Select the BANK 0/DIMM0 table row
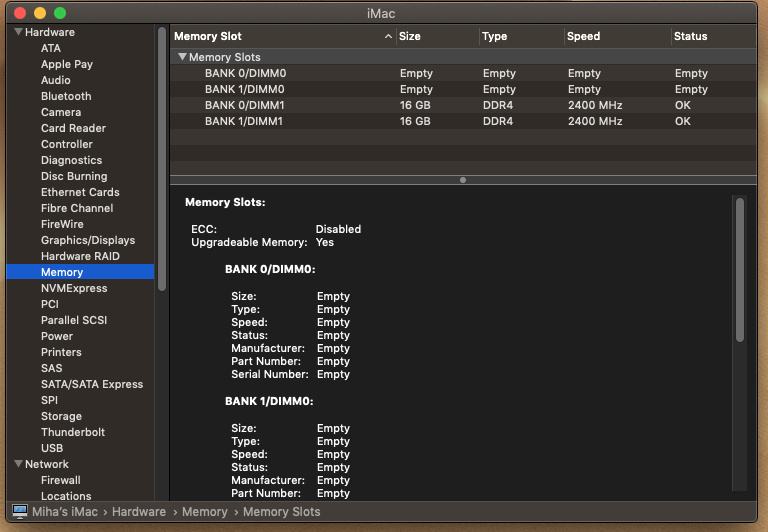 point(463,73)
